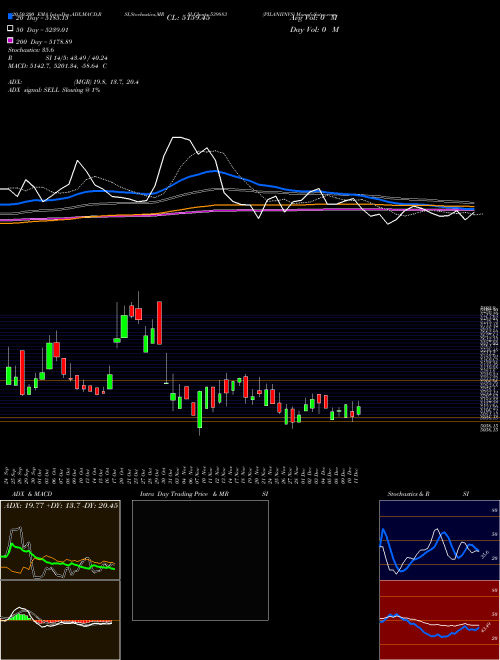Click the 'Day Vol: 0 M' label
The width and height of the screenshot is (500, 660).
[314, 29]
